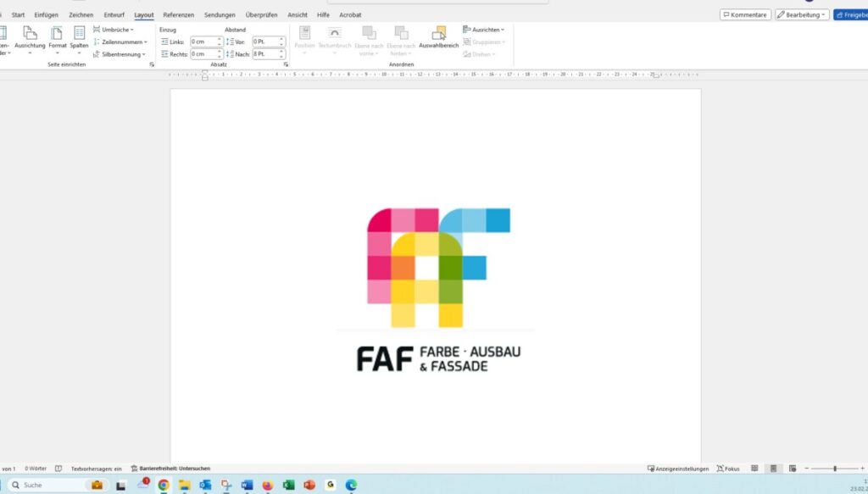Expand the Ausrichten align dropdown

pos(484,30)
